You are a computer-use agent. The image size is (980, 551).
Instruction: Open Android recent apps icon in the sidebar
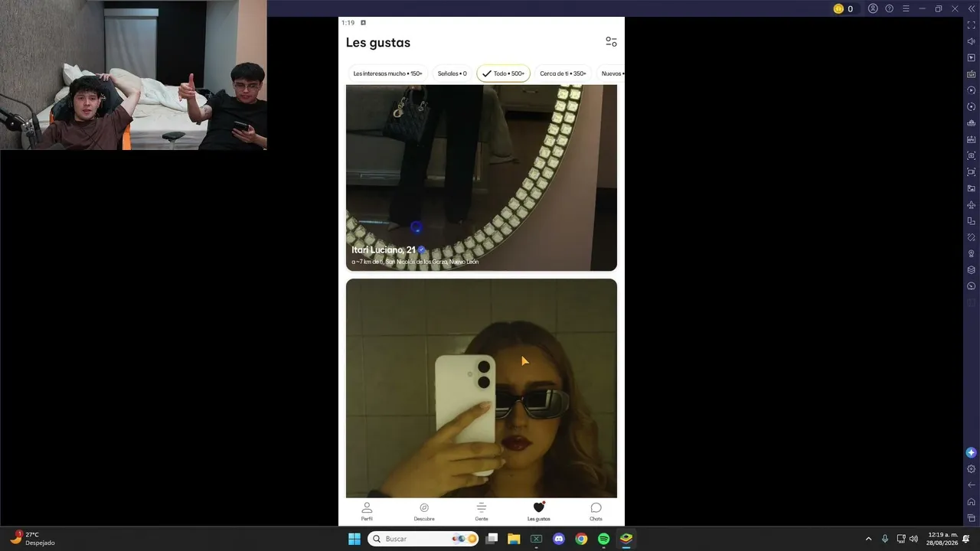[x=972, y=518]
